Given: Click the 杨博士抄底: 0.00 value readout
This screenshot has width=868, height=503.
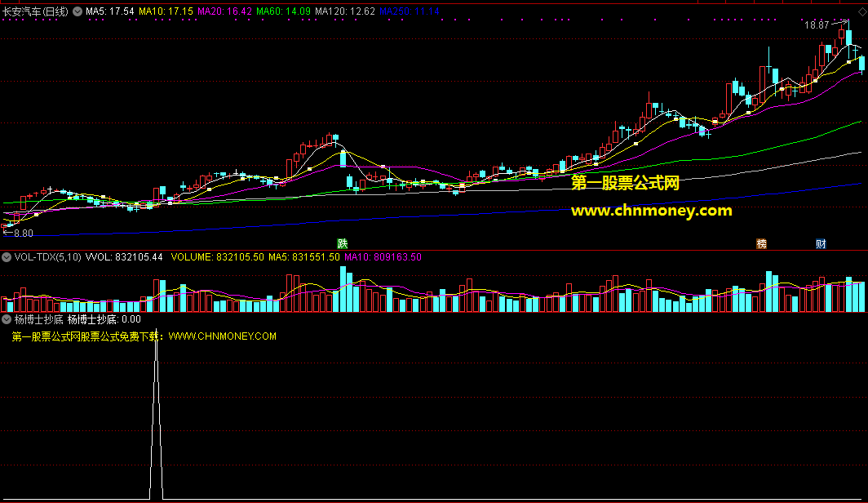Looking at the screenshot, I should click(x=104, y=319).
